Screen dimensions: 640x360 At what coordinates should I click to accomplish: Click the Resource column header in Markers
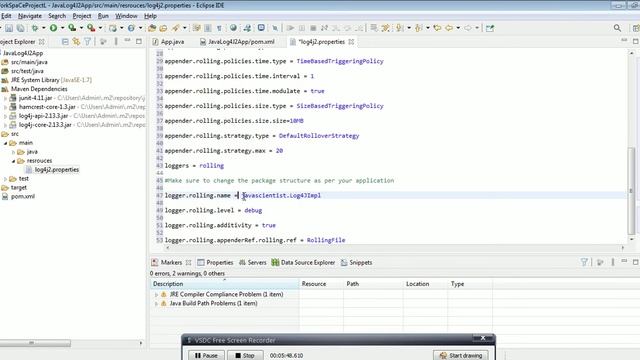(321, 284)
